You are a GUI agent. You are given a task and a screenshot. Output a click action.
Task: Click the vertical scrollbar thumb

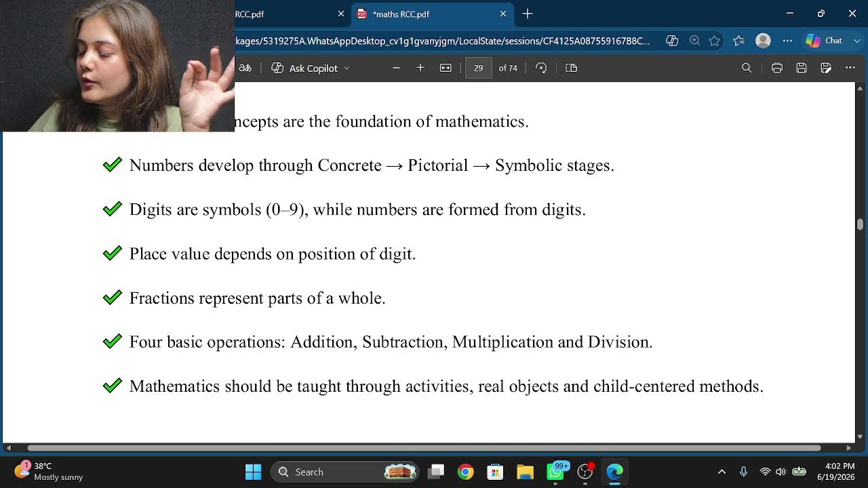(x=860, y=225)
